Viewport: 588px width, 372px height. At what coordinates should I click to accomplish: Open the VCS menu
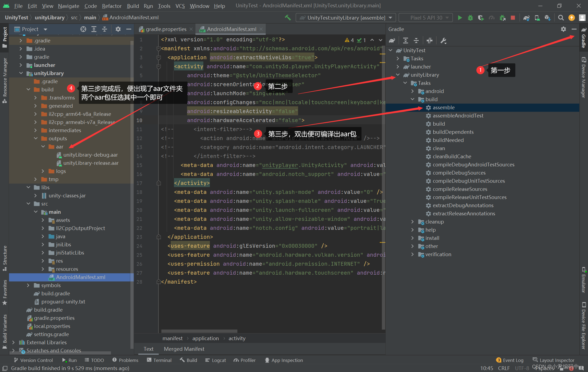pos(180,6)
